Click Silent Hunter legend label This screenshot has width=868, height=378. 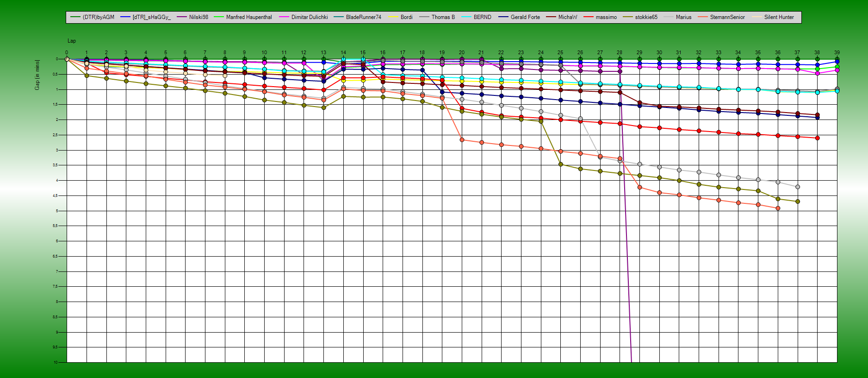[x=779, y=17]
